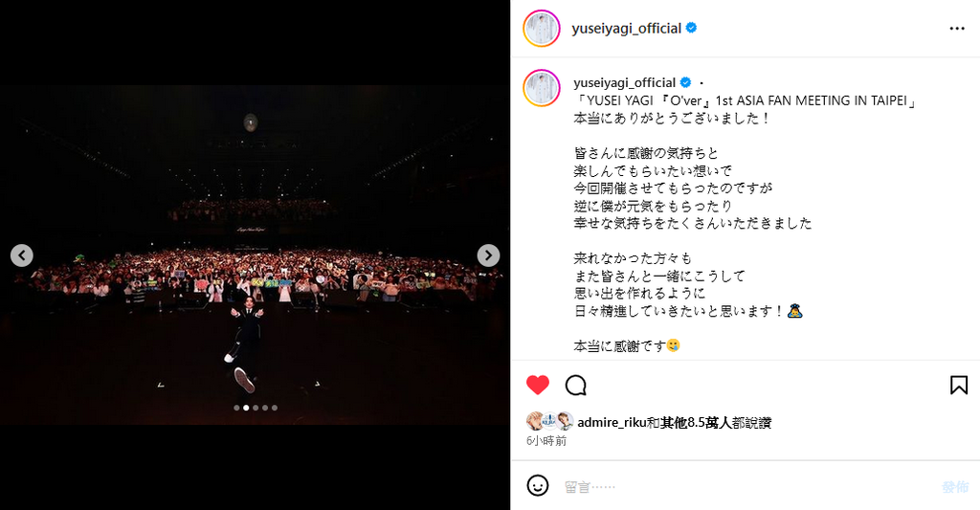
Task: Click the caption profile avatar picture
Action: [542, 87]
